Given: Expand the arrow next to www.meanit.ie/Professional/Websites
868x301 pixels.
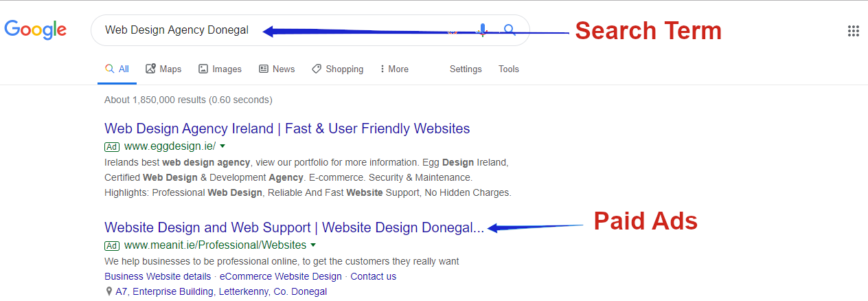Looking at the screenshot, I should (313, 245).
